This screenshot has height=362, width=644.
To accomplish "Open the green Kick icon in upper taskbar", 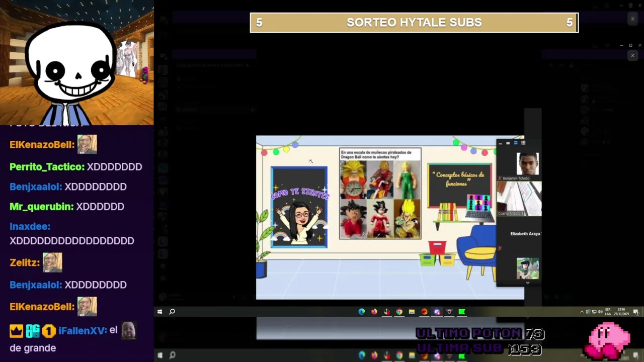I will point(462,312).
